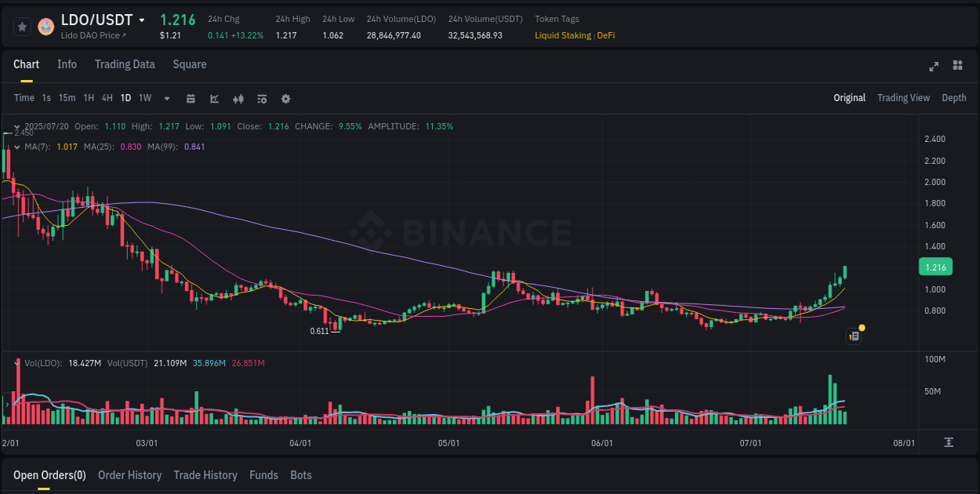The width and height of the screenshot is (980, 494).
Task: Switch to the Trading Data tab
Action: pos(125,64)
